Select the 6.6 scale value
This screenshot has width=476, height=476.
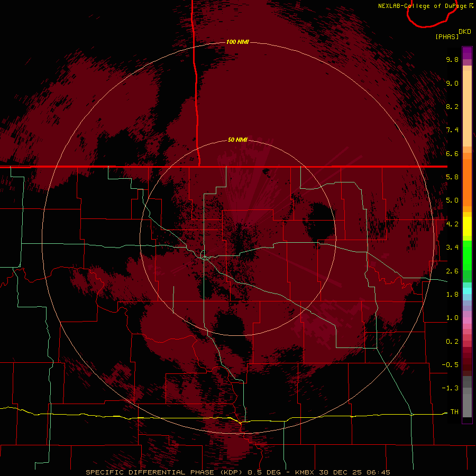pos(452,153)
